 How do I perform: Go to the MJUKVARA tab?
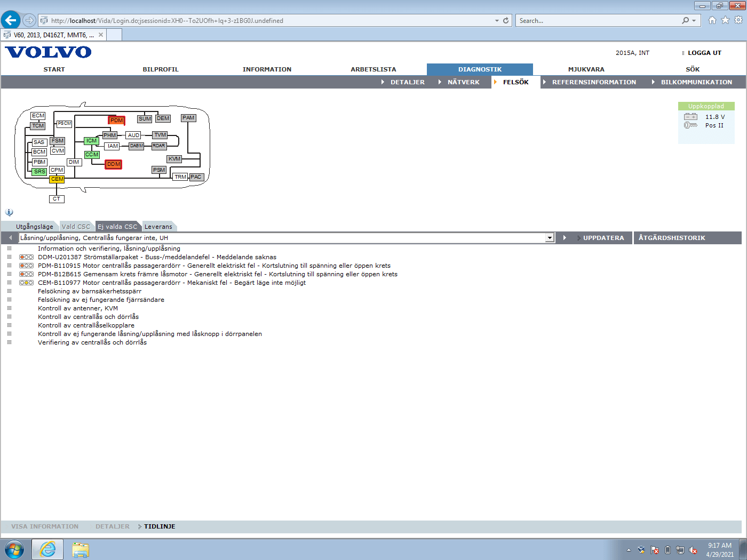point(586,69)
